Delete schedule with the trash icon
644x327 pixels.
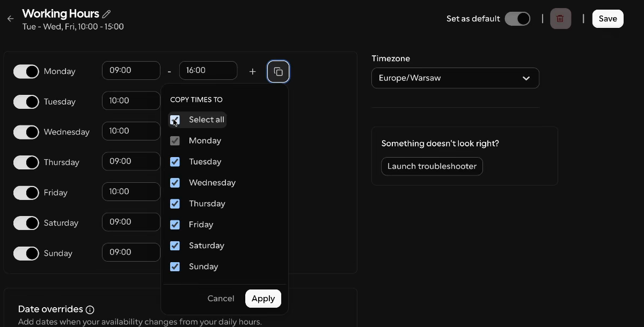[x=560, y=19]
